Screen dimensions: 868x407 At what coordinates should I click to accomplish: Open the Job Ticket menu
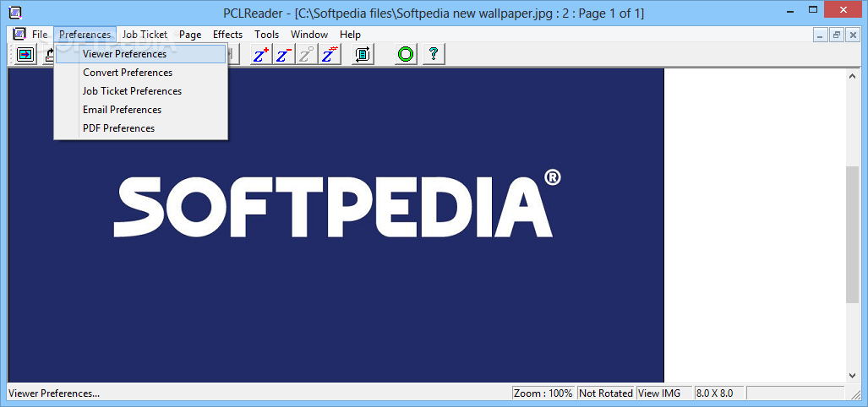(145, 35)
